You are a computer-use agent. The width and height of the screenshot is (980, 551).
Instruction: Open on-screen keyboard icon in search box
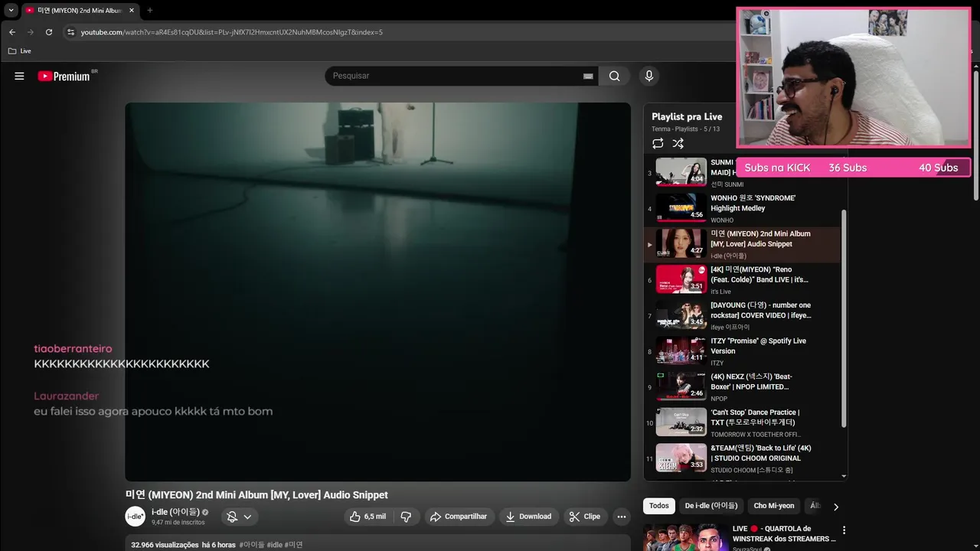588,76
